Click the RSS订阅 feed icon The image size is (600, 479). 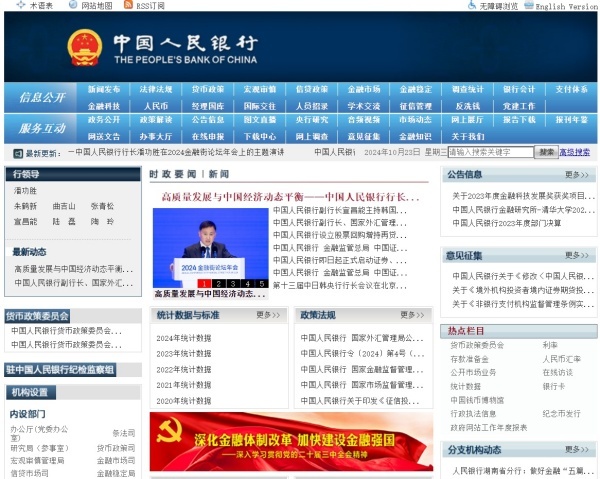coord(129,5)
